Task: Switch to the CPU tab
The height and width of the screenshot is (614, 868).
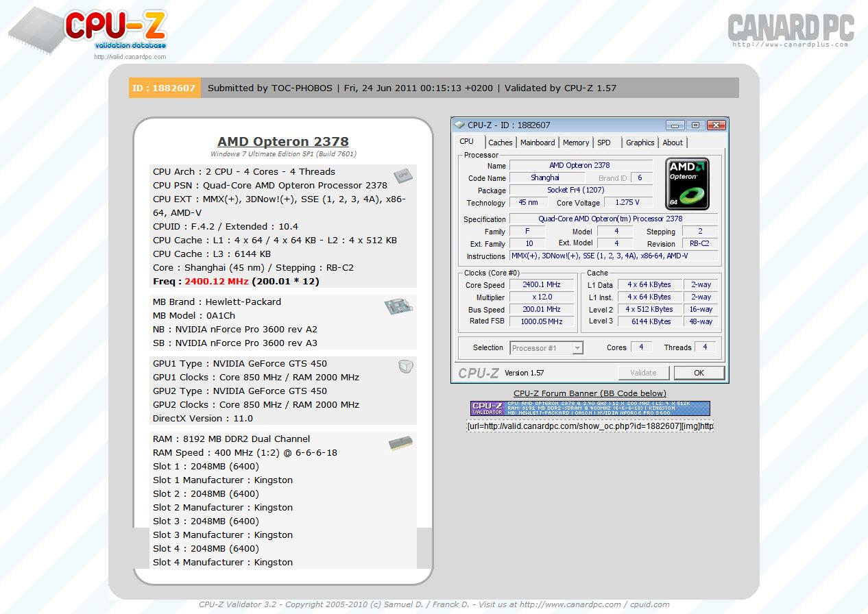Action: [x=466, y=142]
